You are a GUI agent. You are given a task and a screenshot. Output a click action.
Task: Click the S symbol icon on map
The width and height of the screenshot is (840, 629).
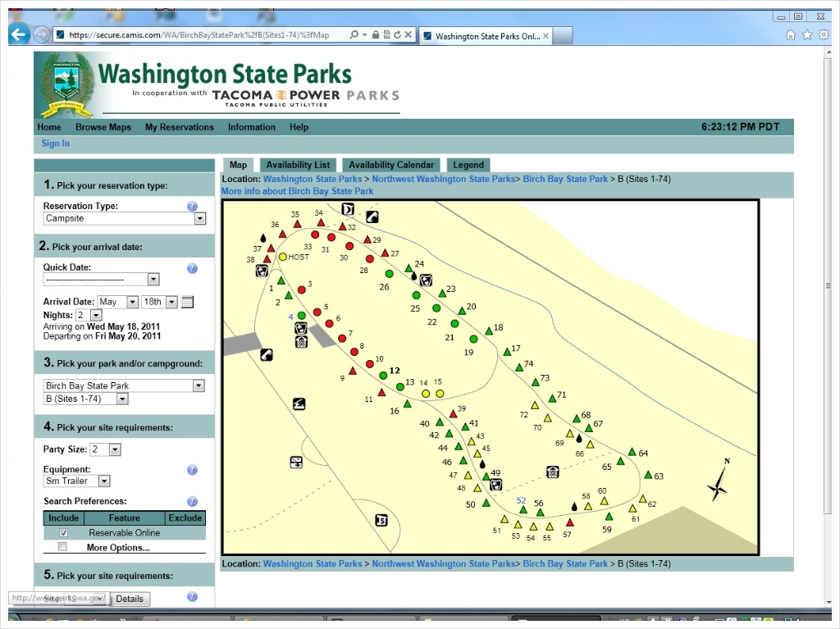pyautogui.click(x=381, y=520)
